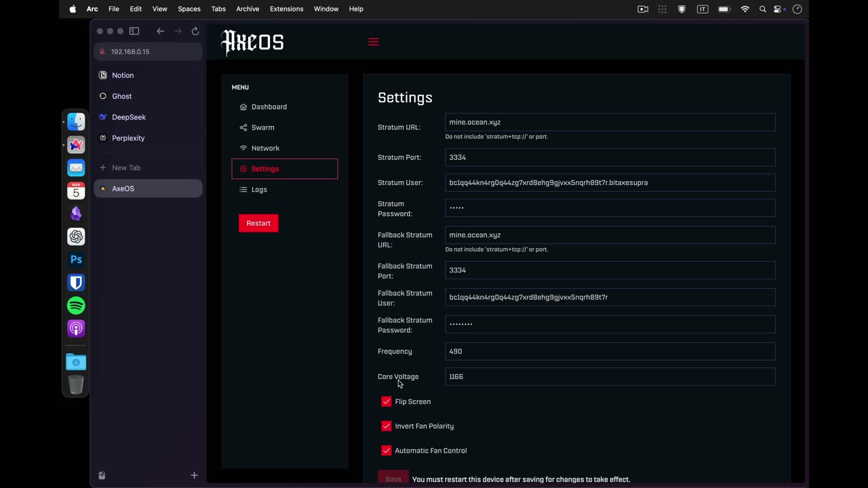Click the Arc archive icon at the sidebar bottom
The height and width of the screenshot is (488, 868).
[102, 476]
